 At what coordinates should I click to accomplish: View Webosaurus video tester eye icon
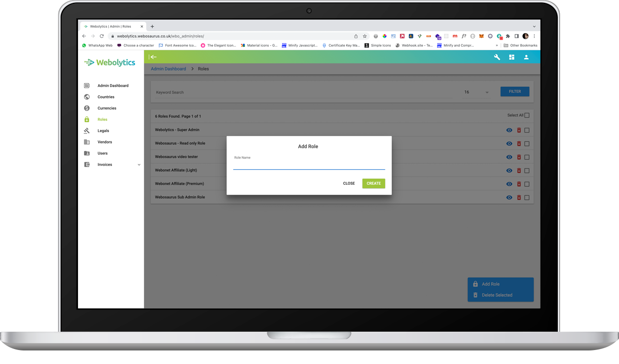(x=509, y=157)
